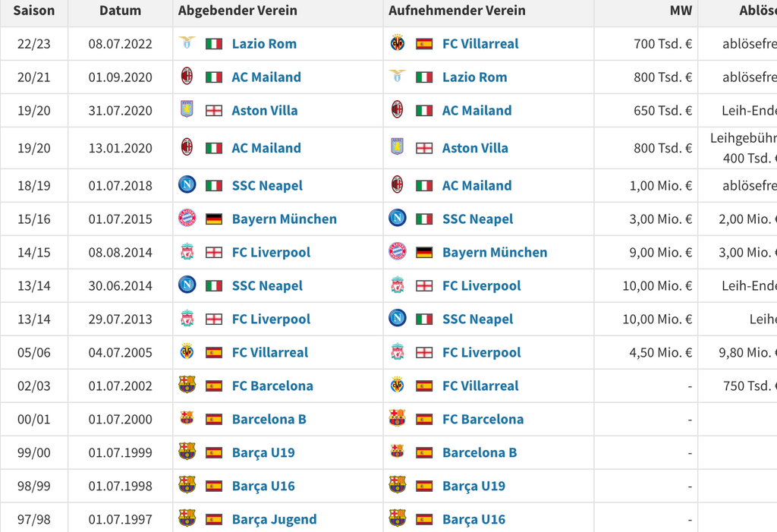Click FC Villarreal crest in the 22/23 season row

pos(398,43)
